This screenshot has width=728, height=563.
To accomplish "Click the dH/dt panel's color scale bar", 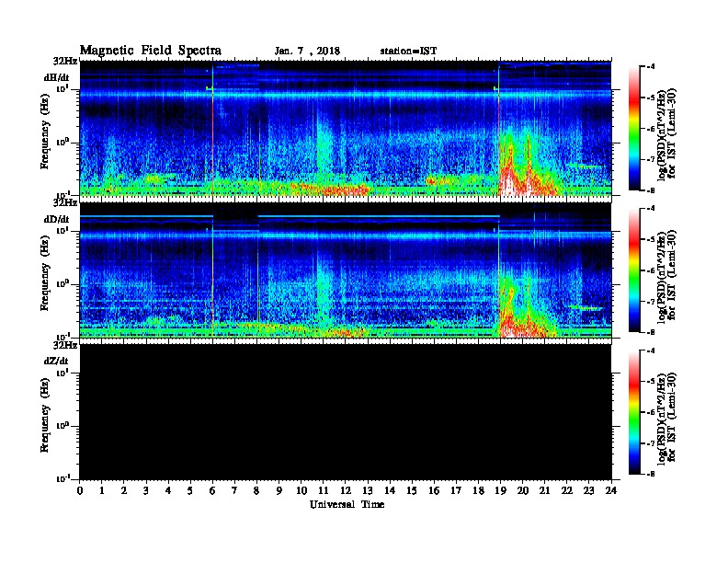I will (x=633, y=128).
